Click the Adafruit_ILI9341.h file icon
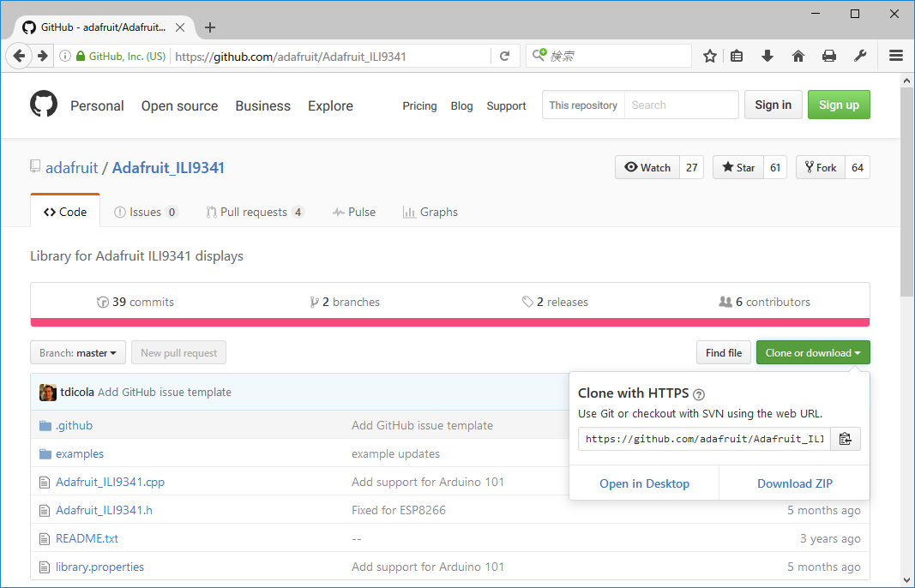915x588 pixels. tap(45, 510)
